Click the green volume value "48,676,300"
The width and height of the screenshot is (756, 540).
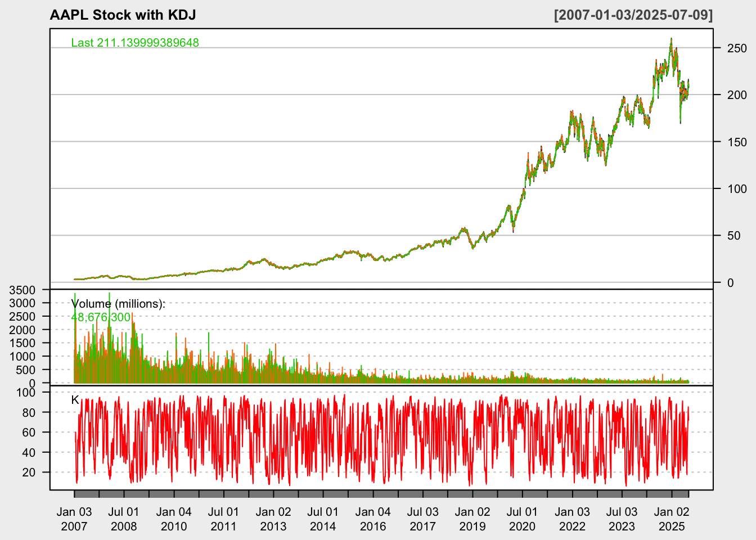(101, 317)
